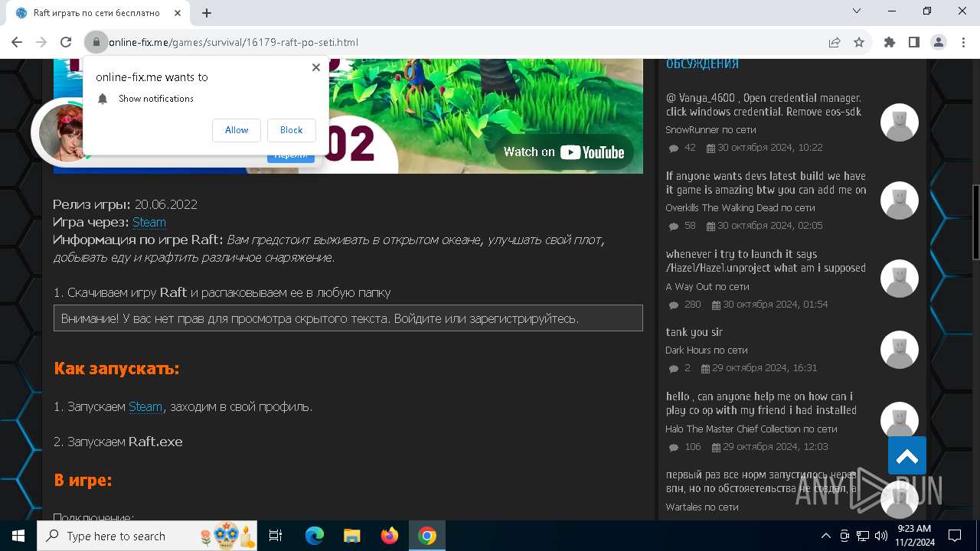Open File Explorer from taskbar

(351, 536)
